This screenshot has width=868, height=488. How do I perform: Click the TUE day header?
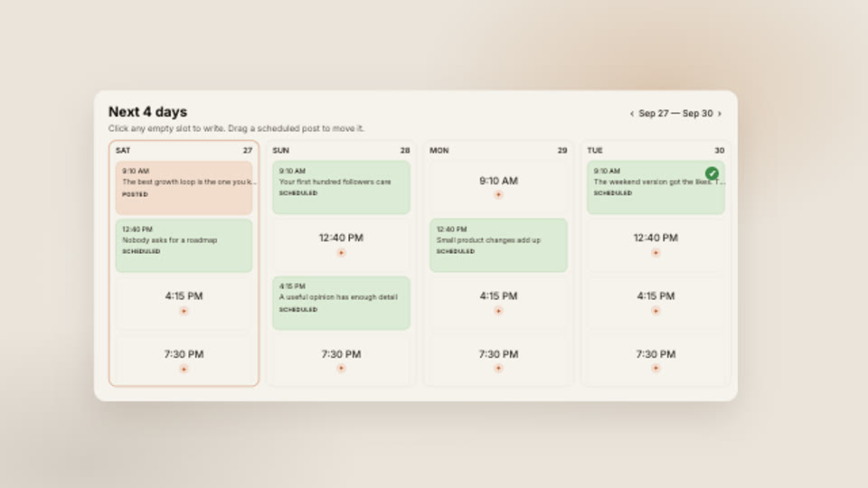click(x=595, y=151)
